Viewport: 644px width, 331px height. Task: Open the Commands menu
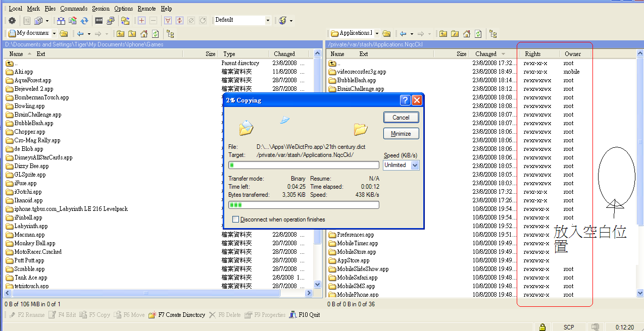(74, 9)
